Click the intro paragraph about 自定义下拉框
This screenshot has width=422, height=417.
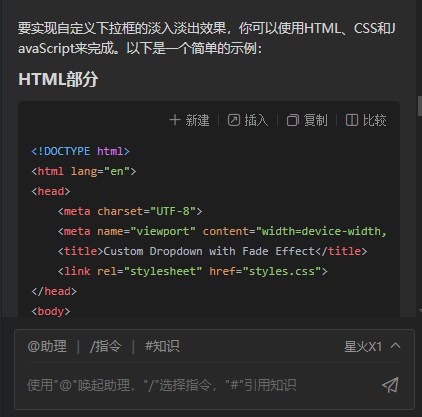(207, 38)
